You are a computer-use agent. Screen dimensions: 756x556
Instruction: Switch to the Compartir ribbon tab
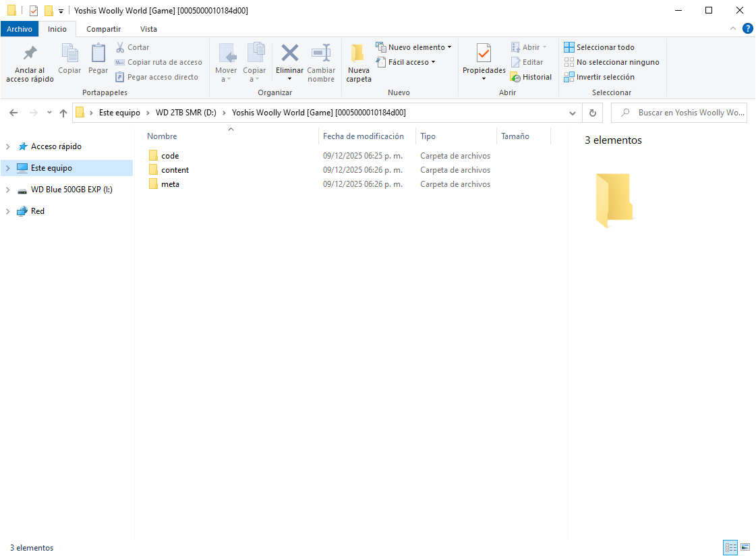tap(104, 29)
